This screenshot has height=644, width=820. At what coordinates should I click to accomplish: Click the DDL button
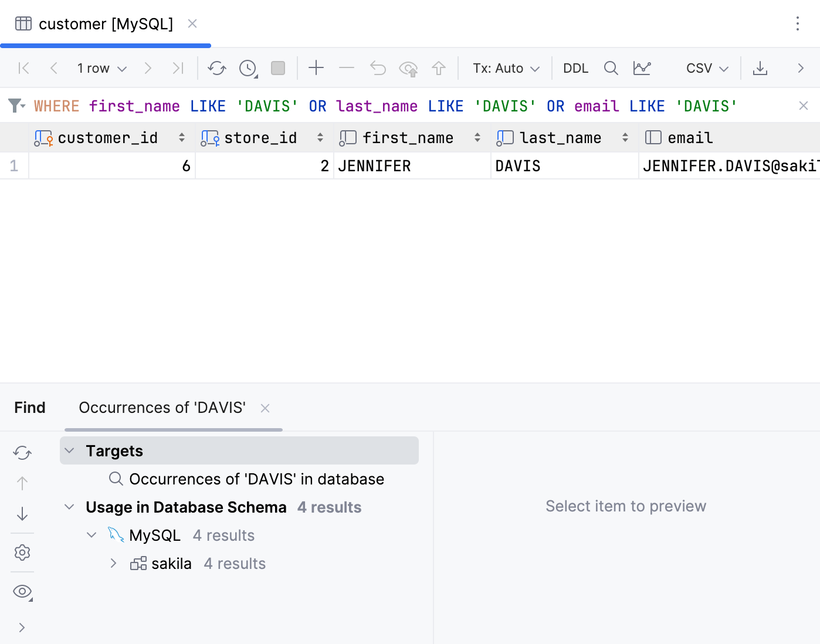(575, 68)
